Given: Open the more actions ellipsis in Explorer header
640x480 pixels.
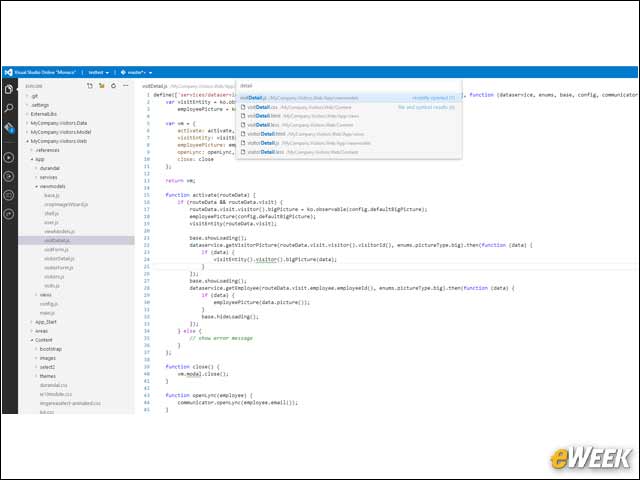Looking at the screenshot, I should point(126,86).
